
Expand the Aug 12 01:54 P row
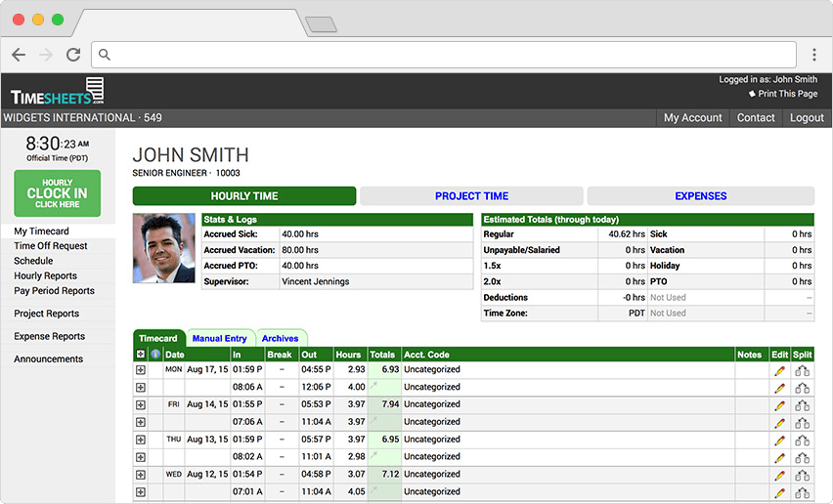point(140,475)
